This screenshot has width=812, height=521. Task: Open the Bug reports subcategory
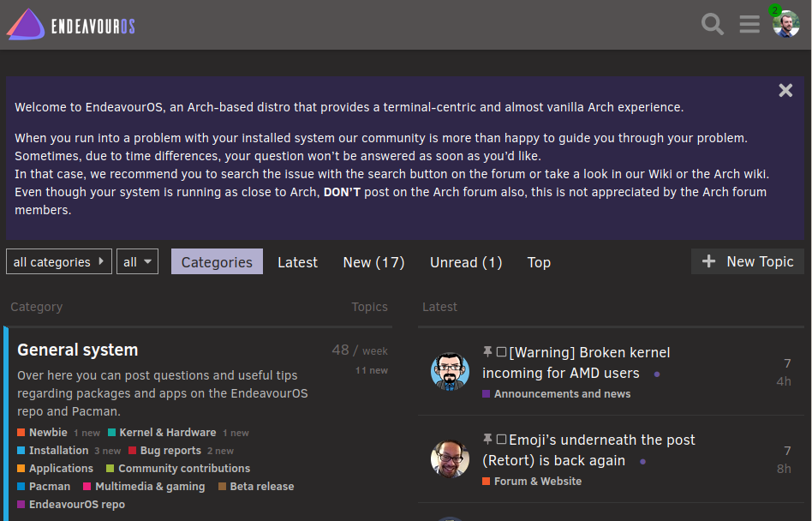pos(164,451)
